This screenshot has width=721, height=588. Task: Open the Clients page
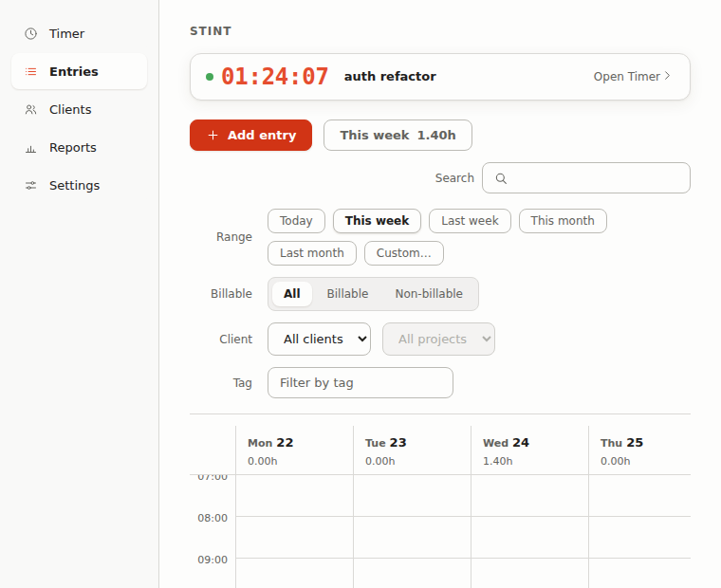[79, 109]
